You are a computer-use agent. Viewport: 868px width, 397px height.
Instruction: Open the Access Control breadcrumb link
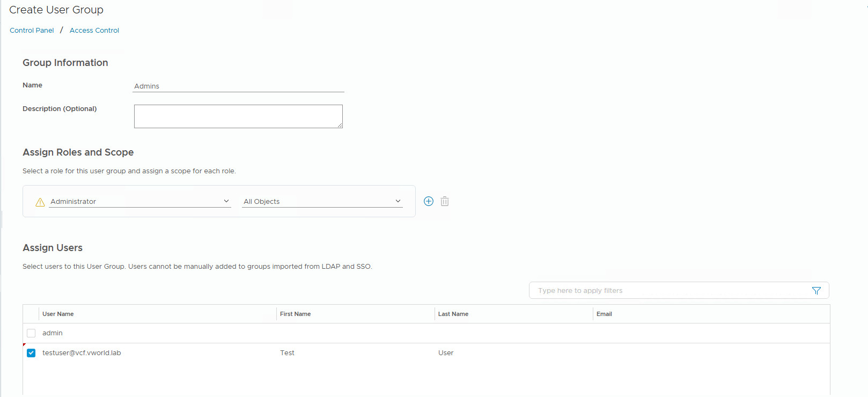(x=94, y=31)
